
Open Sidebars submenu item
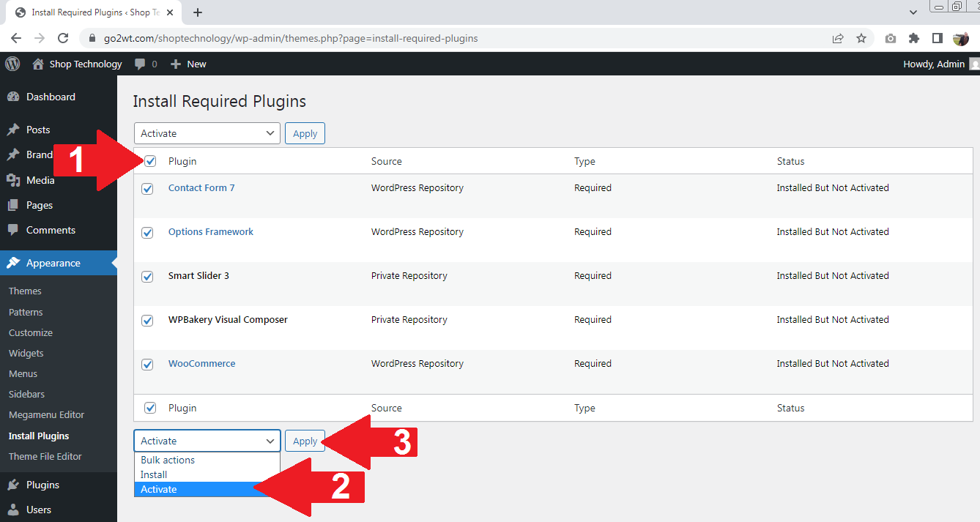point(26,394)
